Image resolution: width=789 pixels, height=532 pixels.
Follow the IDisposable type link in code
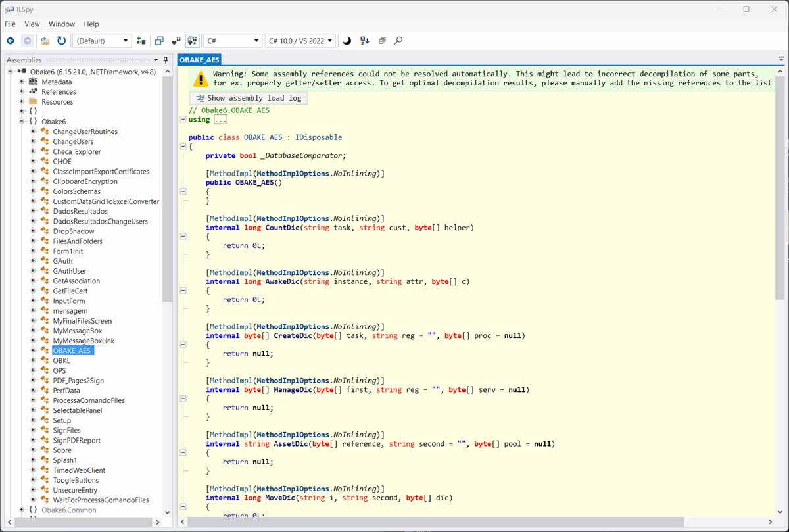318,137
